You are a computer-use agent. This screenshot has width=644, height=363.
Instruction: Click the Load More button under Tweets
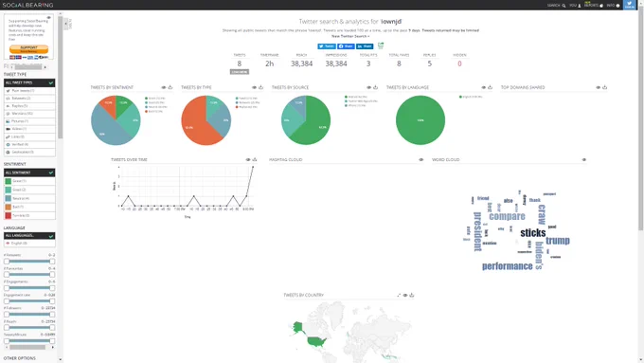tap(240, 72)
